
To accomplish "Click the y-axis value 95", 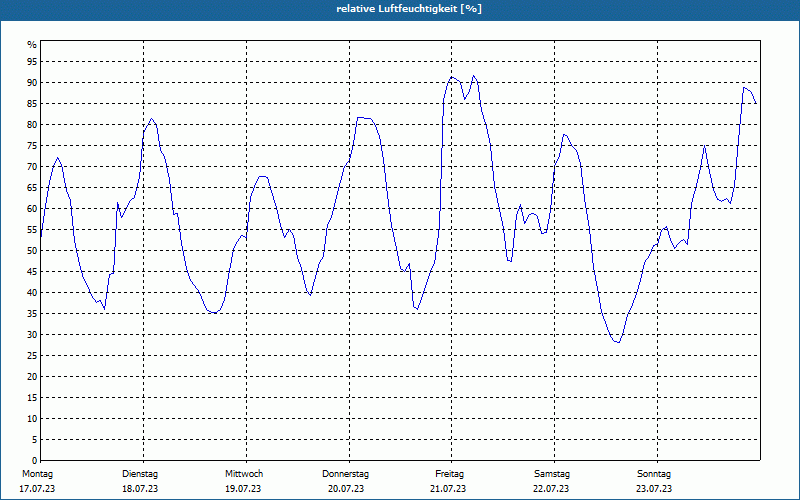I will (x=32, y=62).
